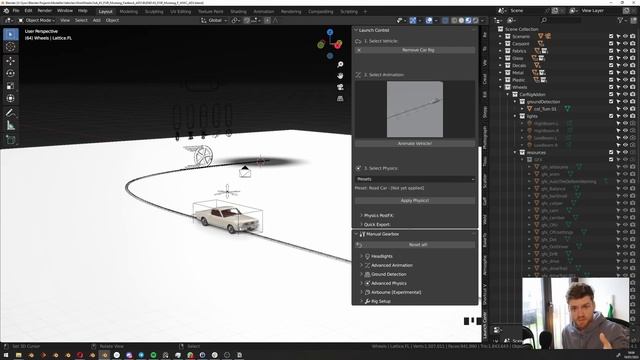Image resolution: width=640 pixels, height=360 pixels.
Task: Select the CarRigAddon collection row
Action: tap(532, 95)
